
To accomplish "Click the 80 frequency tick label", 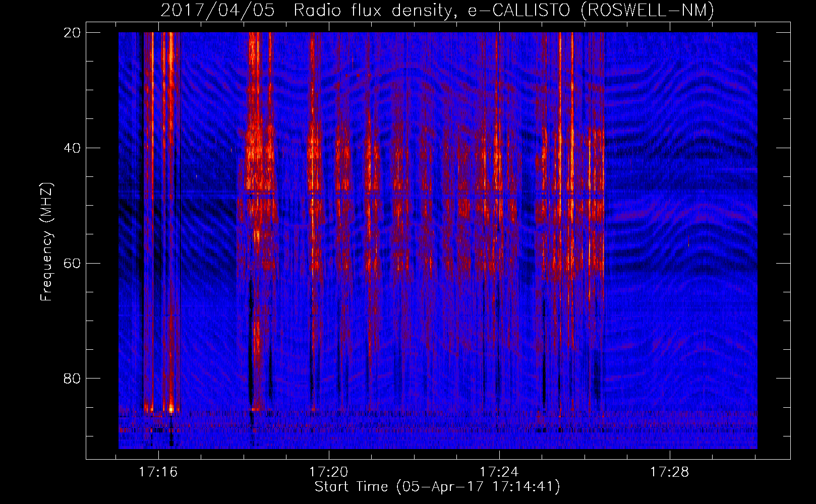I will click(72, 379).
